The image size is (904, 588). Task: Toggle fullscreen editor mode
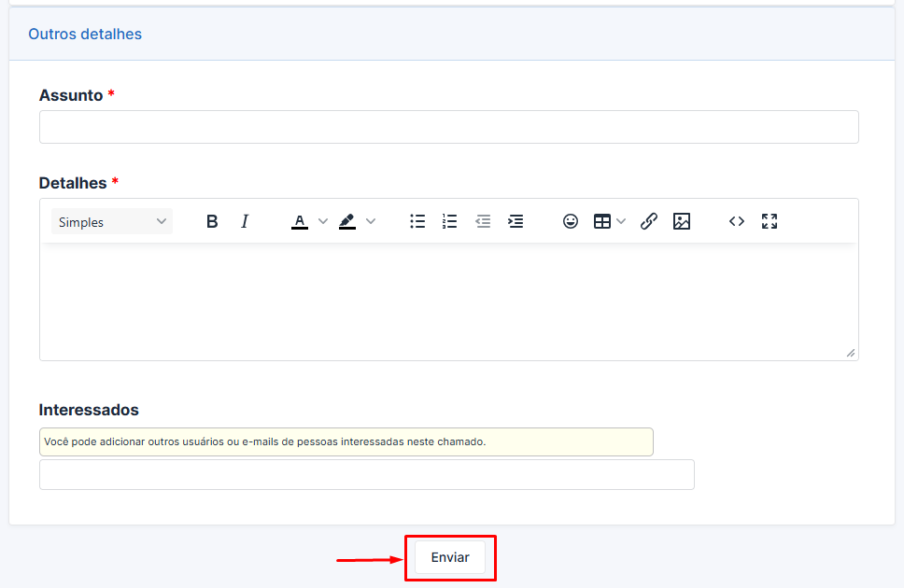(770, 221)
